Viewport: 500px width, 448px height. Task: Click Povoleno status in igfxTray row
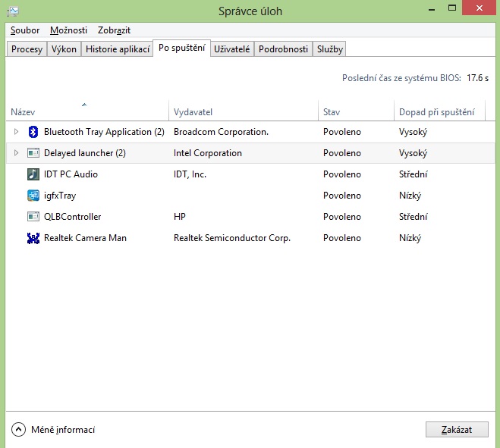tap(342, 196)
